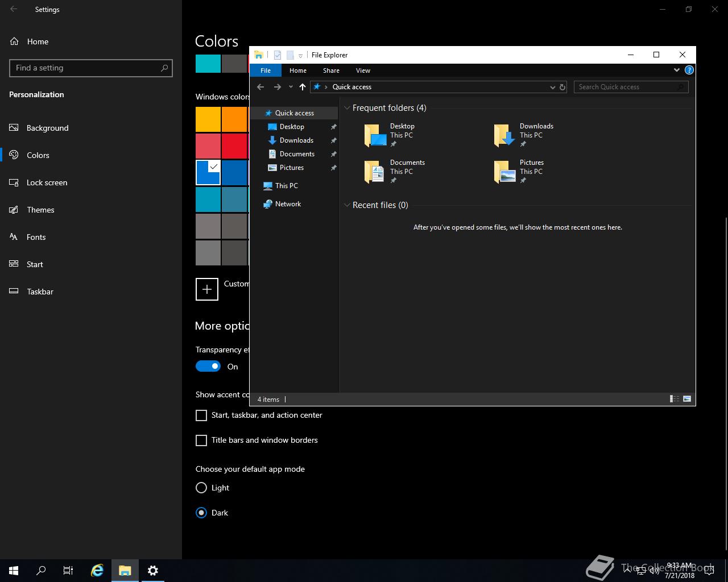Open the Share ribbon tab
This screenshot has height=582, width=728.
point(331,70)
